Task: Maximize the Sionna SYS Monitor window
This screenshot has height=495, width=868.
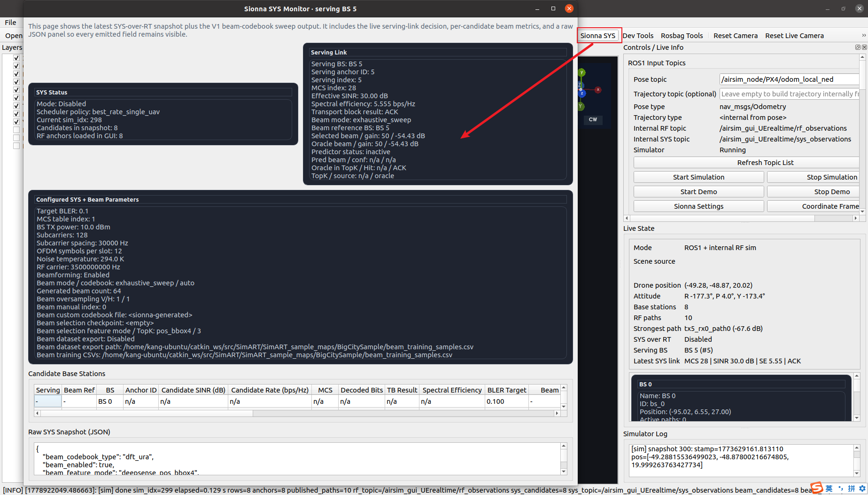Action: click(553, 8)
